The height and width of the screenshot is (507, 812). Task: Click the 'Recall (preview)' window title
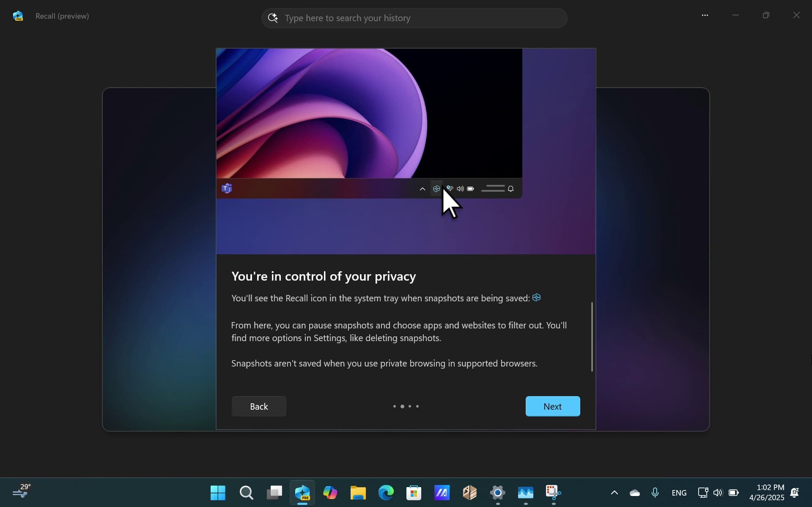click(62, 16)
